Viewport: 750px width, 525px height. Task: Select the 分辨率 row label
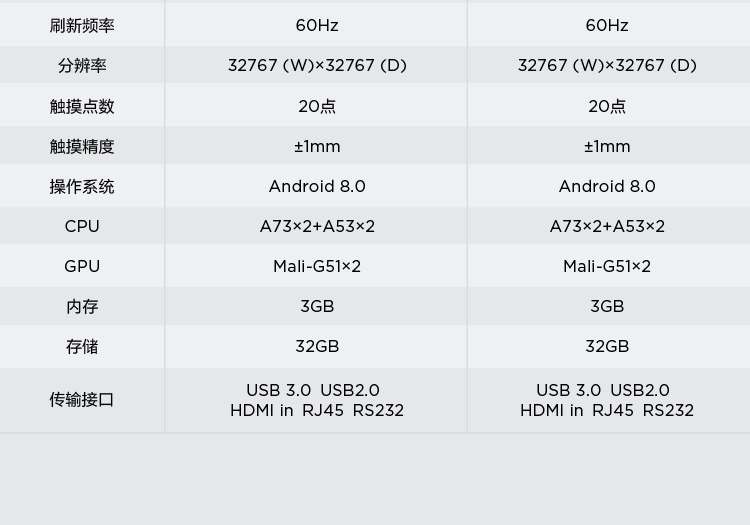(82, 66)
